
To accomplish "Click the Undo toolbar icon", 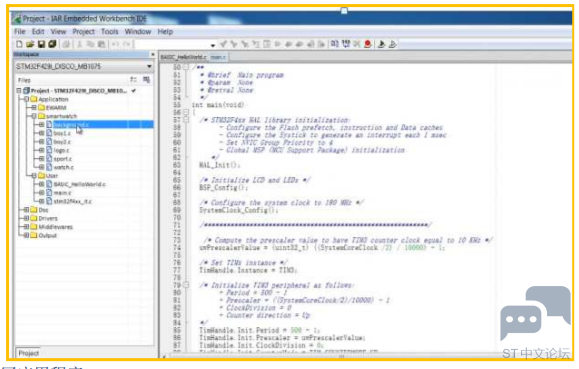I will tap(116, 44).
